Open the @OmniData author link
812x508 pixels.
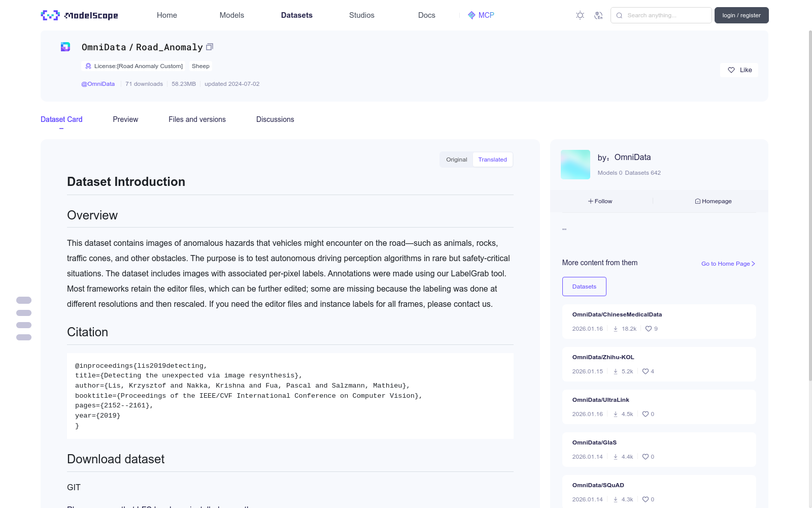(x=98, y=84)
